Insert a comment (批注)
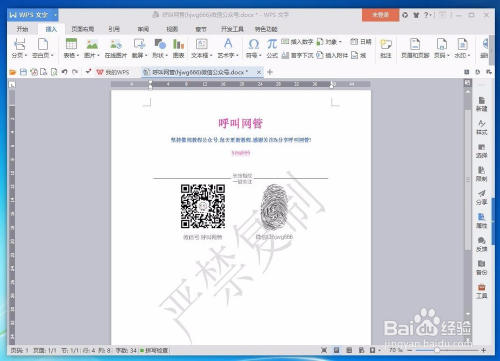This screenshot has width=500, height=361. pyautogui.click(x=386, y=48)
